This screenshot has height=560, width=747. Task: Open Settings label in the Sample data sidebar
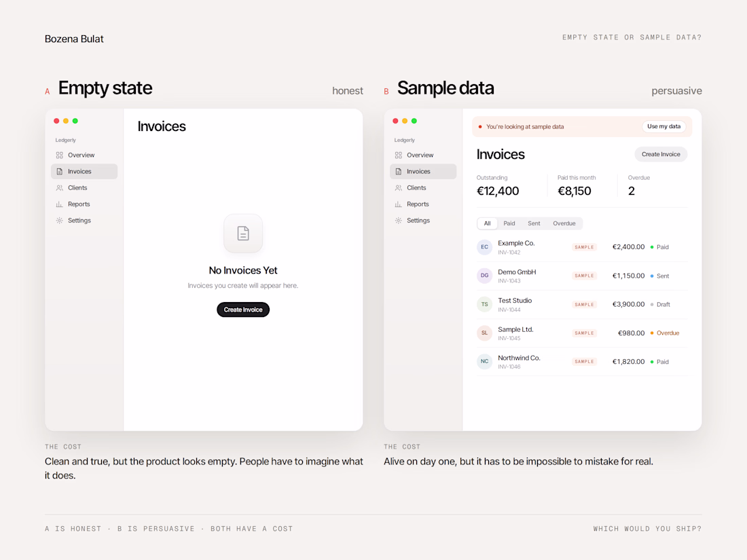point(418,221)
